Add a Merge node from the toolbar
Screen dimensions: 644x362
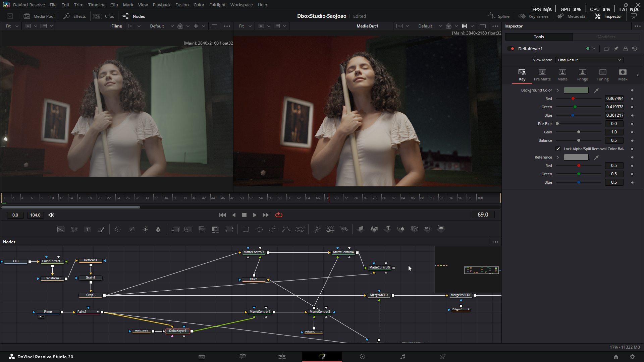click(x=175, y=229)
